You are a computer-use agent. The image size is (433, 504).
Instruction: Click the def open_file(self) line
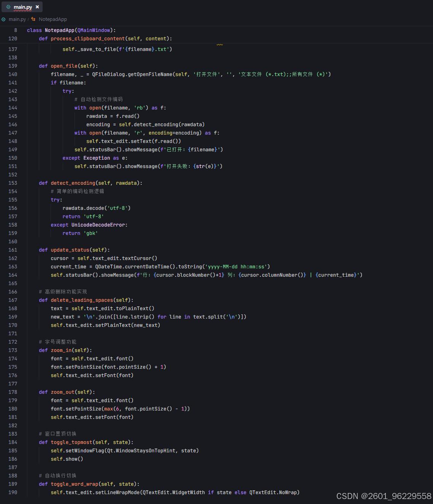click(x=68, y=66)
